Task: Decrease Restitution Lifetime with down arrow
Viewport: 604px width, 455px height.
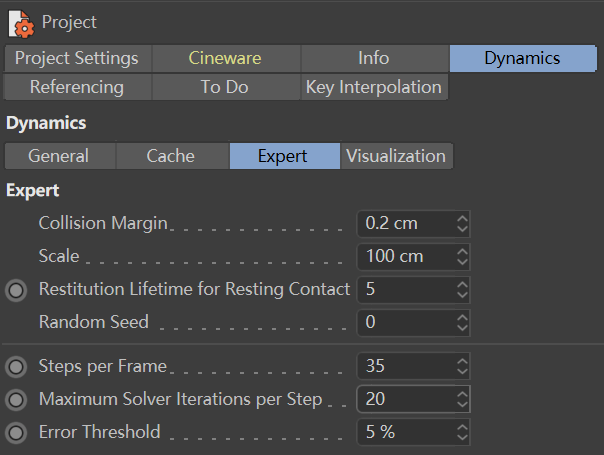Action: tap(462, 295)
